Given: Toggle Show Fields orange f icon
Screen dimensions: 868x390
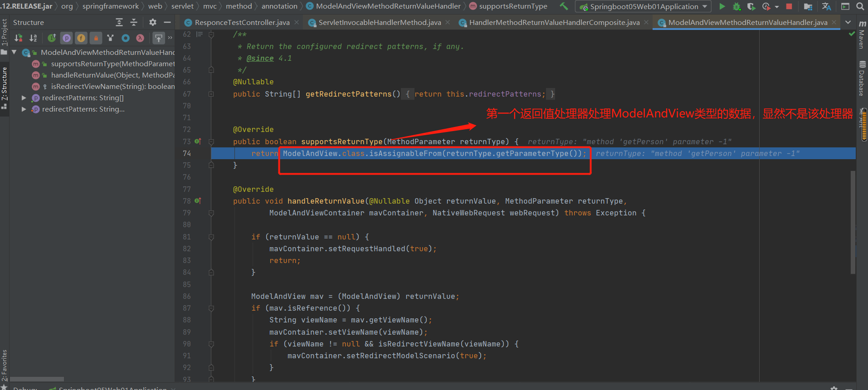Looking at the screenshot, I should [x=81, y=38].
